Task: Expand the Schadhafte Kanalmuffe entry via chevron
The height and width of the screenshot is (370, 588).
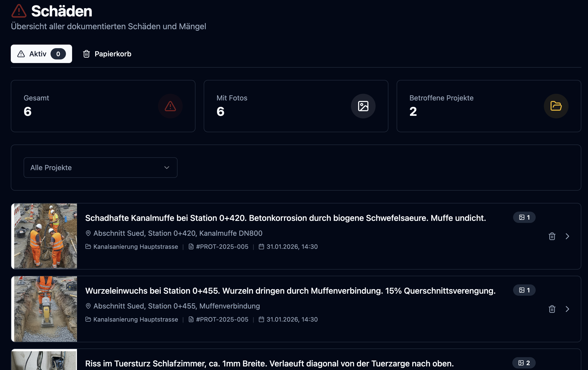Action: pos(567,236)
